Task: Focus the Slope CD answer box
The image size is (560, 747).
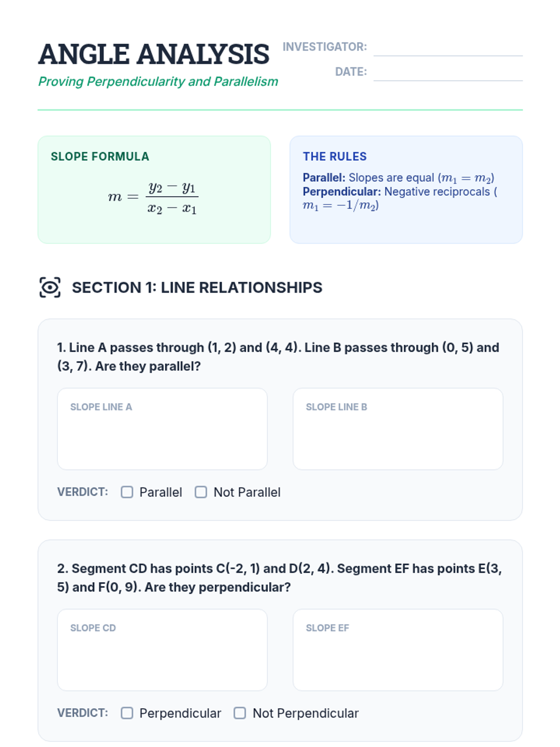Action: click(x=162, y=655)
